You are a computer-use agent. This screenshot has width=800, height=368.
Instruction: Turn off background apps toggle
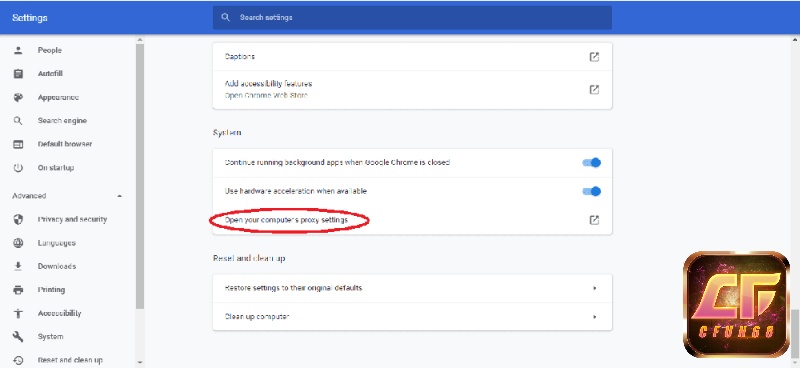coord(592,163)
